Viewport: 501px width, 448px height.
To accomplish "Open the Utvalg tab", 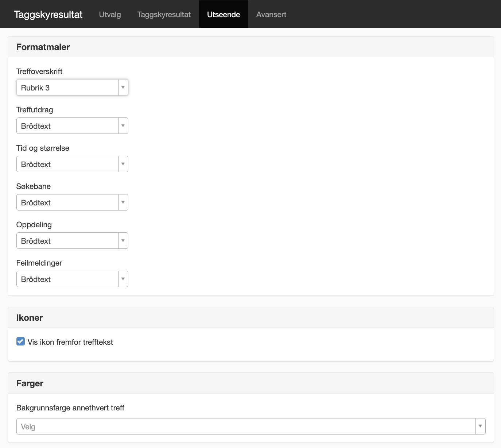I will 110,15.
